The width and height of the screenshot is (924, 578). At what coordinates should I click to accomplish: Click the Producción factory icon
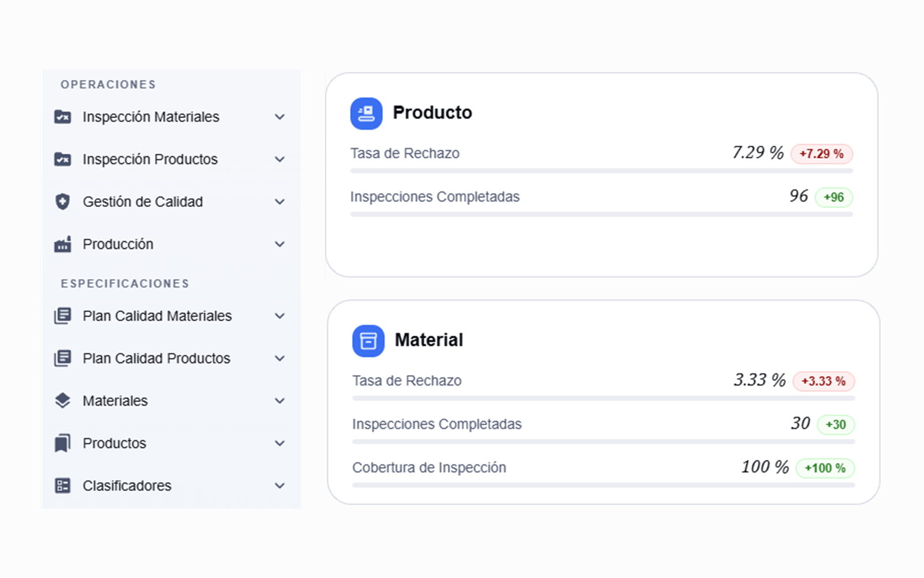click(62, 244)
